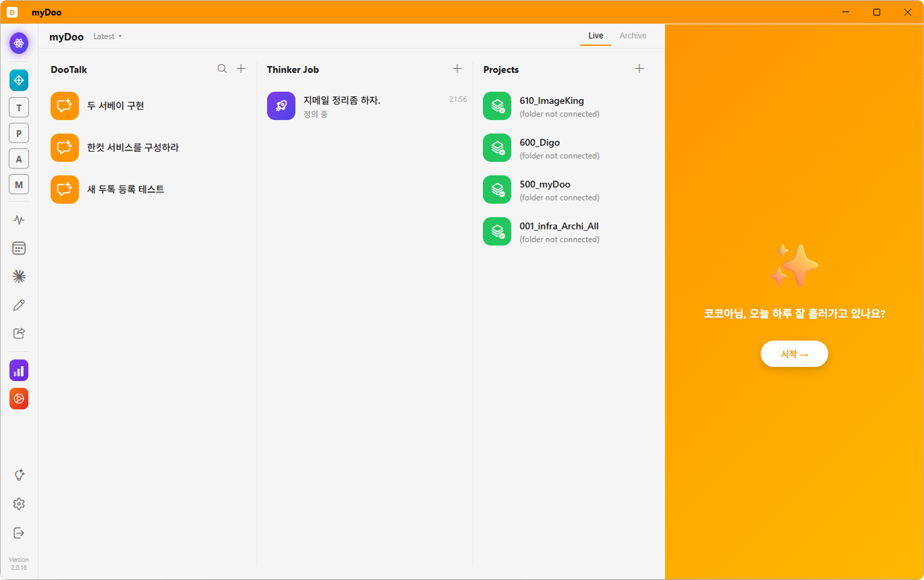
Task: Click the chat icon for 두 서베이 구현
Action: 65,106
